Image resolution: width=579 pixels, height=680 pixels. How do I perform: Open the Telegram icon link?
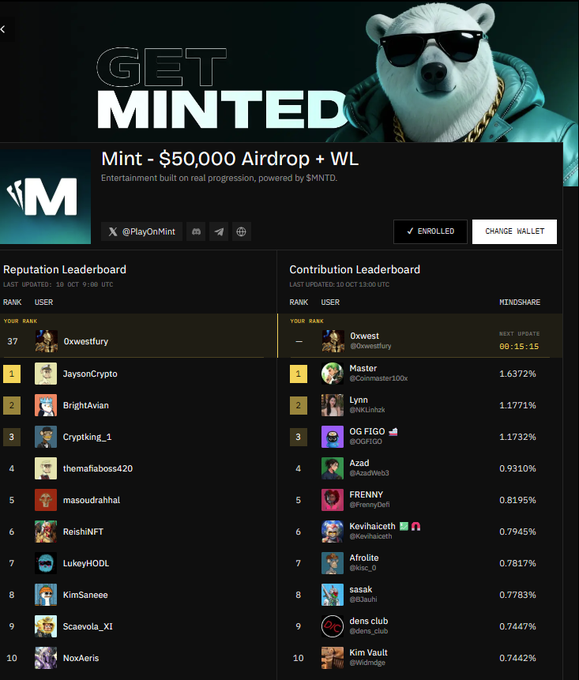coord(219,232)
